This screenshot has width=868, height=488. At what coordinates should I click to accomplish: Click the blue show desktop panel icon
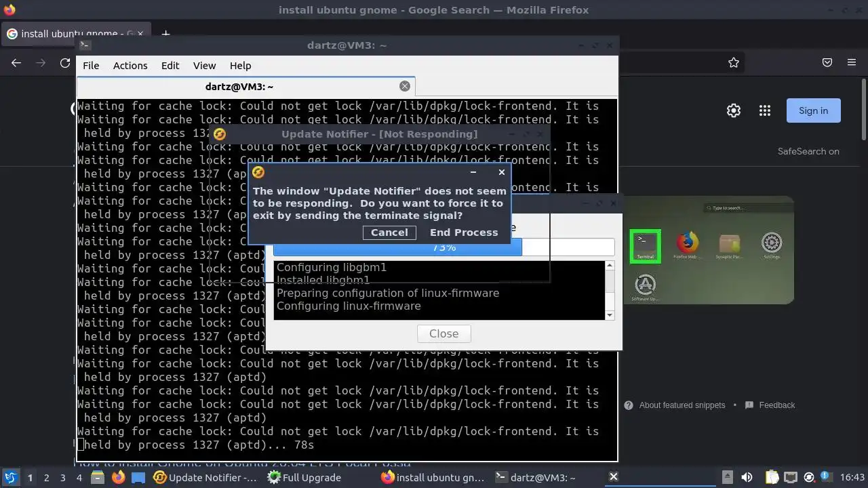pyautogui.click(x=138, y=477)
